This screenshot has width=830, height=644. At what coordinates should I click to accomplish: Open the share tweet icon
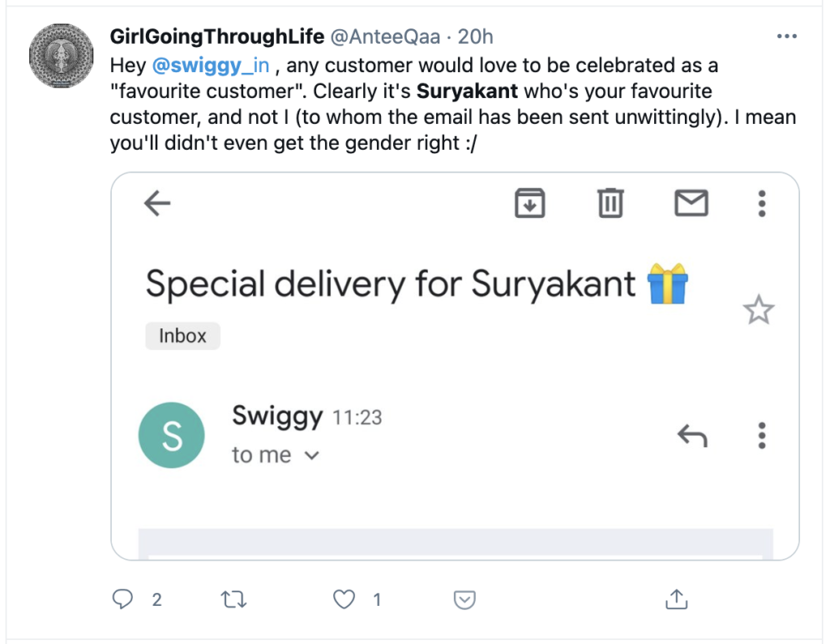[676, 599]
